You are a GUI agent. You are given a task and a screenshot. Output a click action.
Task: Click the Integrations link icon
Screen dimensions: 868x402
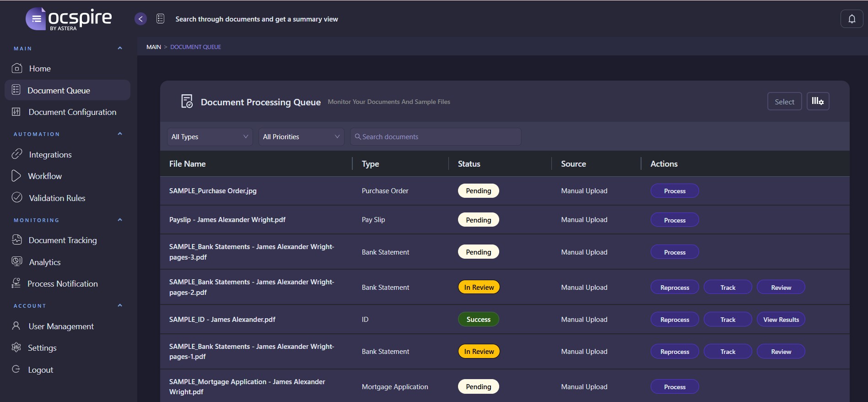click(x=17, y=154)
